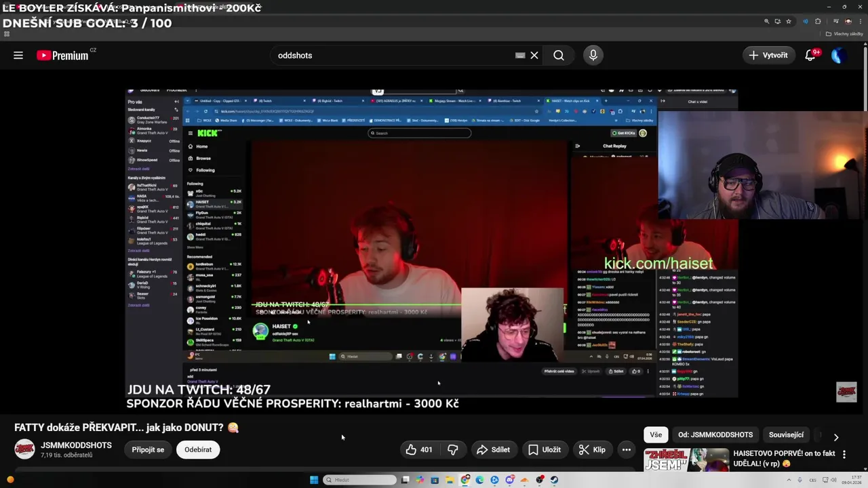
Task: Dislike the video
Action: click(453, 449)
